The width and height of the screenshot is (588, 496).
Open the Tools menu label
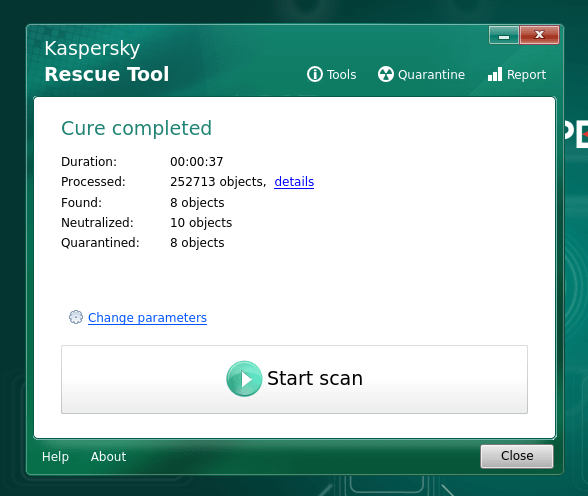(341, 75)
